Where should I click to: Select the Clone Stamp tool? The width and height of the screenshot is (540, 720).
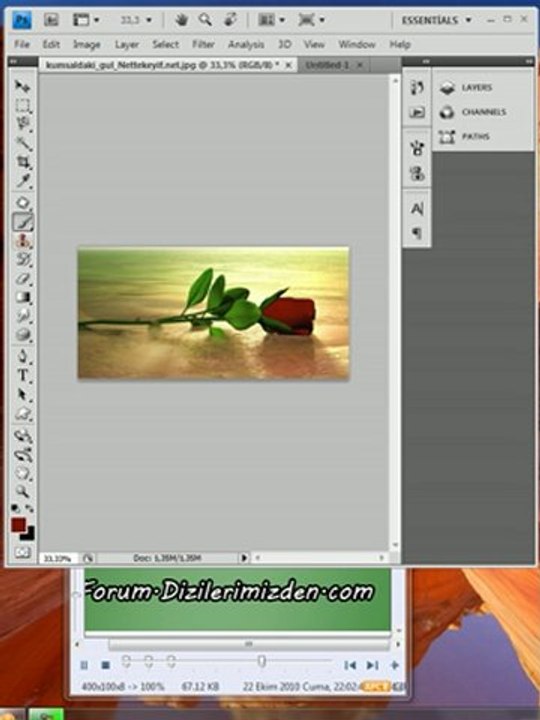click(22, 241)
